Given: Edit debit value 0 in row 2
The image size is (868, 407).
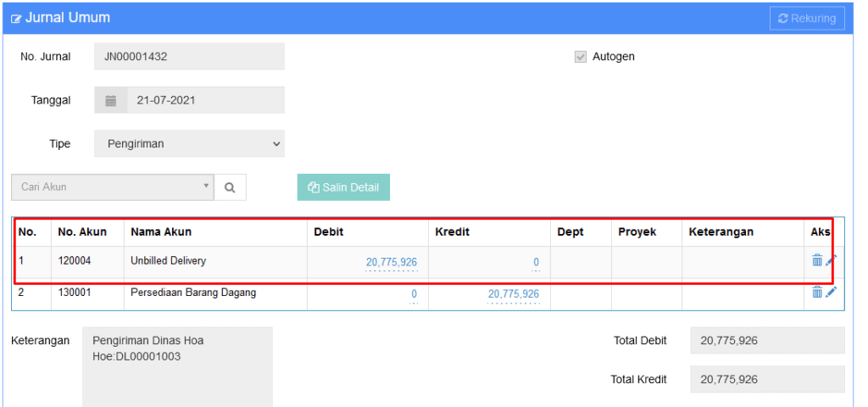Looking at the screenshot, I should [x=414, y=294].
